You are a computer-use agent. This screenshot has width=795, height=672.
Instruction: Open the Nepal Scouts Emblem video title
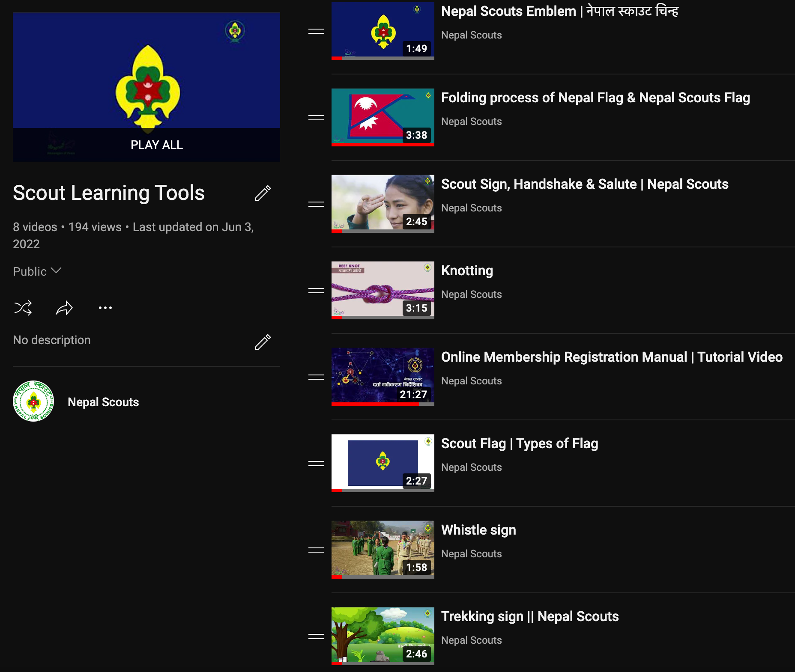[560, 11]
